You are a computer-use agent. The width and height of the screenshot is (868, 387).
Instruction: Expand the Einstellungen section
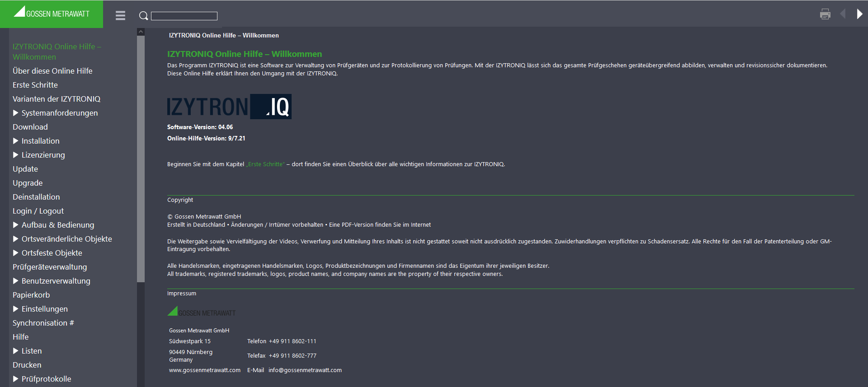click(16, 309)
